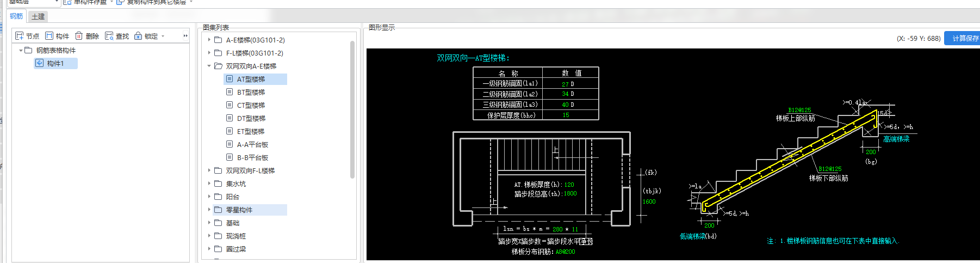Switch to the 钢筋 tab
Image resolution: width=980 pixels, height=263 pixels.
(x=16, y=16)
